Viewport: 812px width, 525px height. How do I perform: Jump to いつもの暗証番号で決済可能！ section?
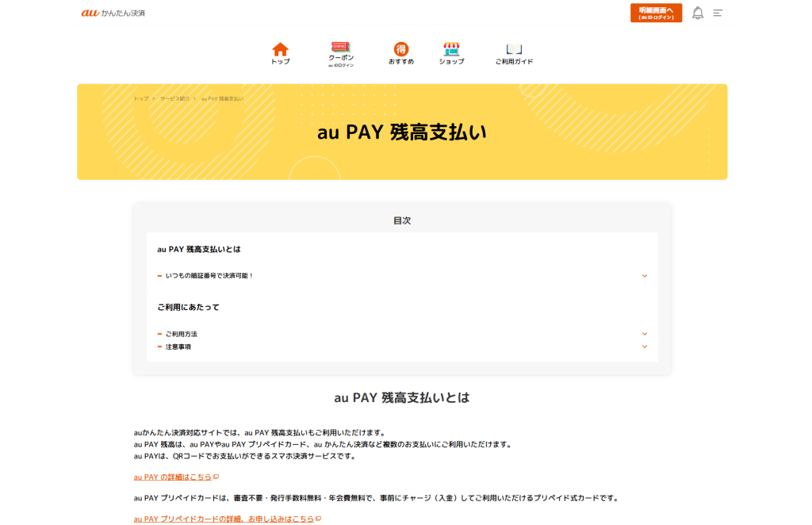[209, 276]
